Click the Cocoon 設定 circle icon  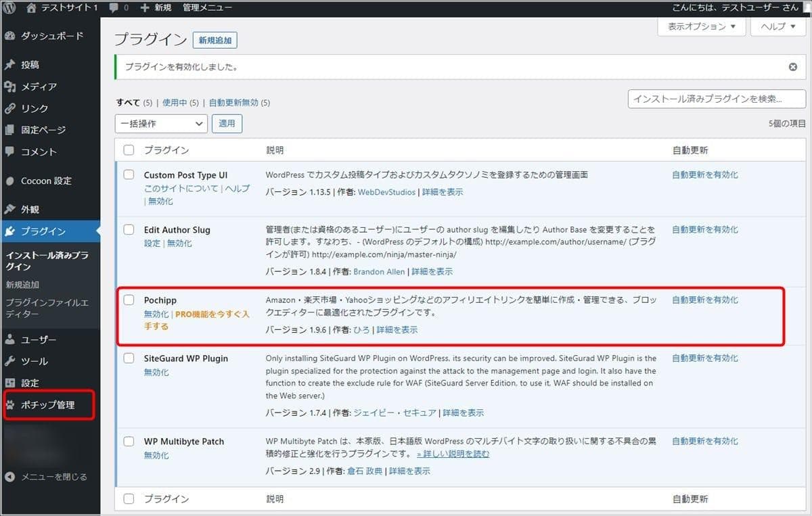coord(10,181)
